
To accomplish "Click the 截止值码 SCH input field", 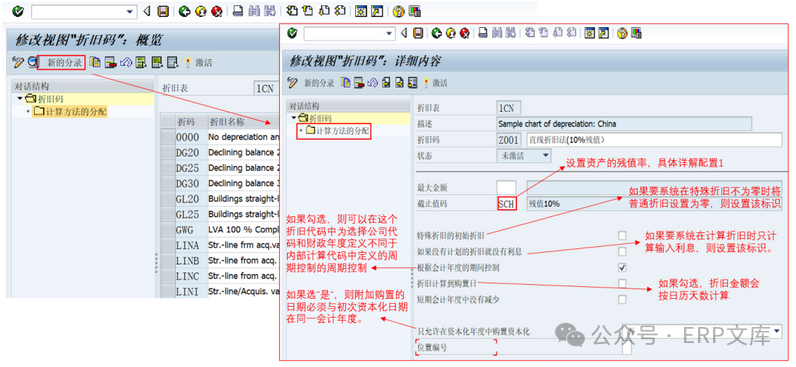I will click(x=507, y=203).
